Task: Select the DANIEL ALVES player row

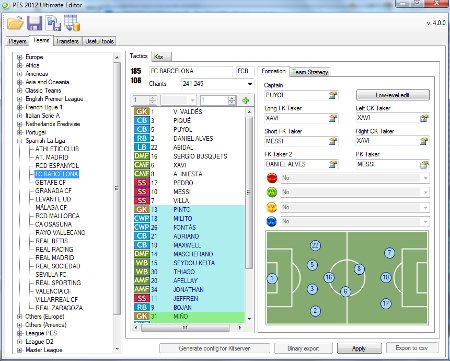Action: 189,138
